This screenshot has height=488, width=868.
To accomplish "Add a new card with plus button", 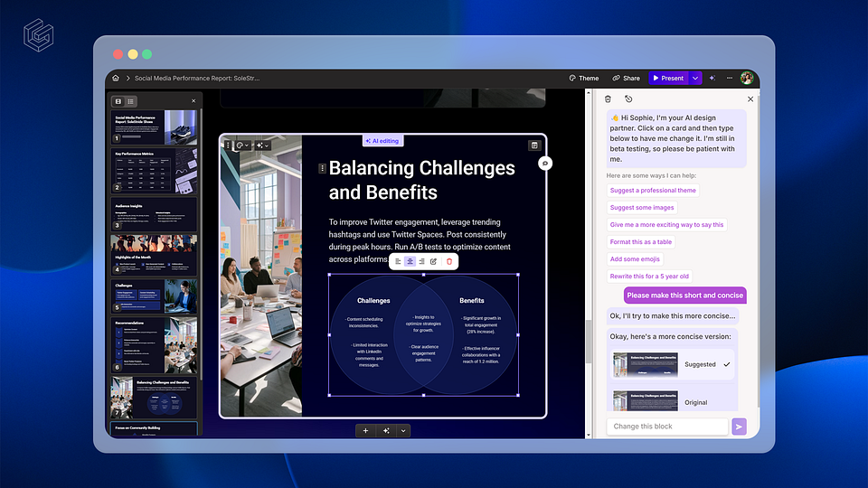I will tap(365, 430).
